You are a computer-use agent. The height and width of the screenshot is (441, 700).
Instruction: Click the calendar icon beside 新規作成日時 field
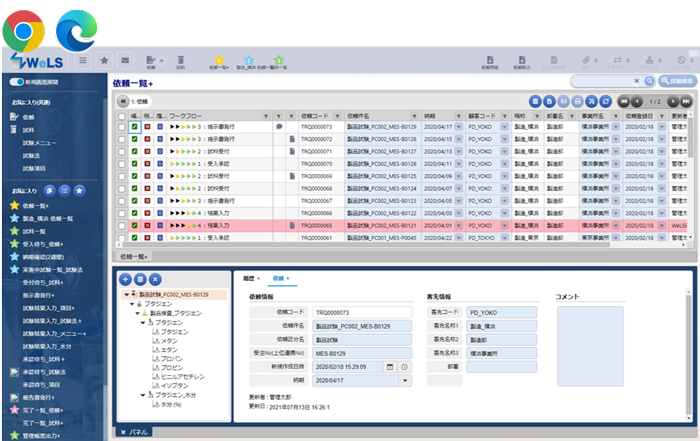point(390,367)
